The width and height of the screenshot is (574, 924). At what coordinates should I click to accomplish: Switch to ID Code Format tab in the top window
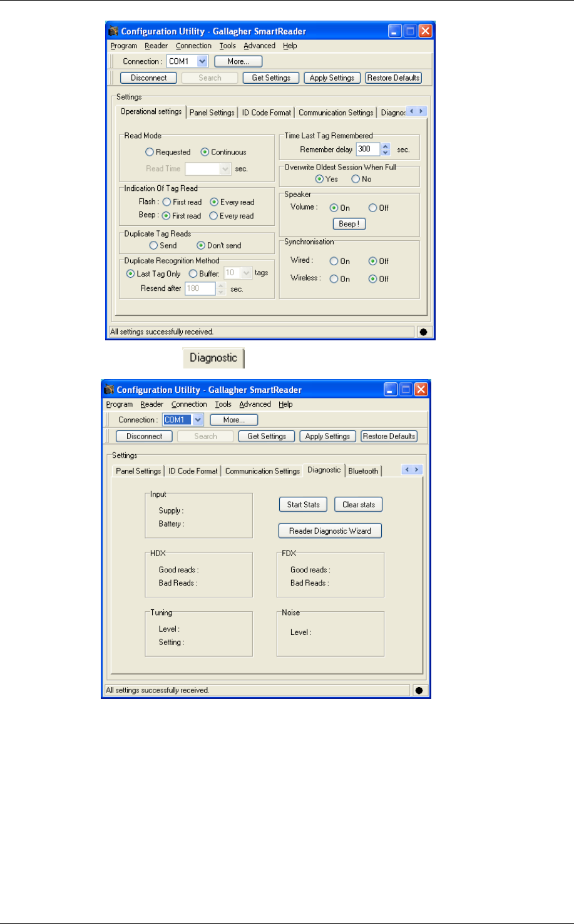[267, 113]
